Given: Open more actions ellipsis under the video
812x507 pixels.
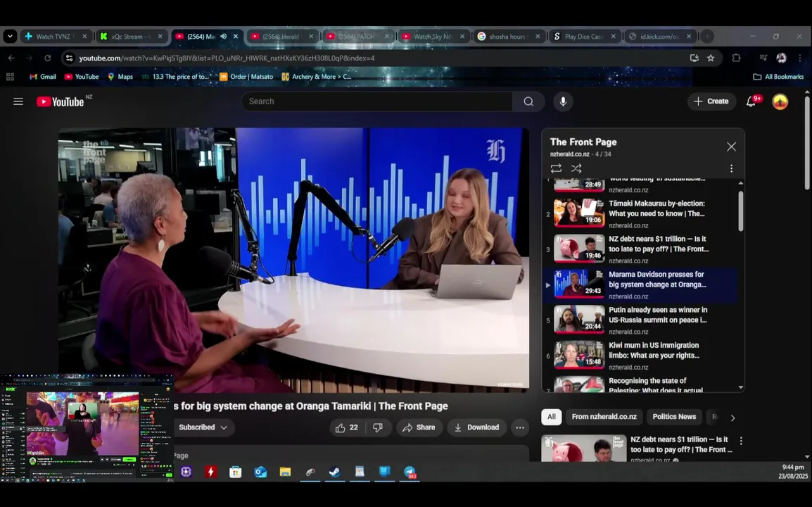Looking at the screenshot, I should (520, 427).
